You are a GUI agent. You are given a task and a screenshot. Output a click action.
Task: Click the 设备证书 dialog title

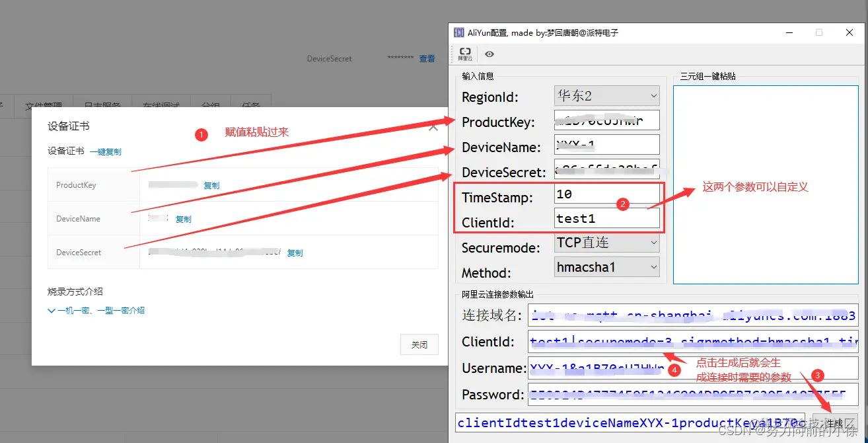coord(69,126)
